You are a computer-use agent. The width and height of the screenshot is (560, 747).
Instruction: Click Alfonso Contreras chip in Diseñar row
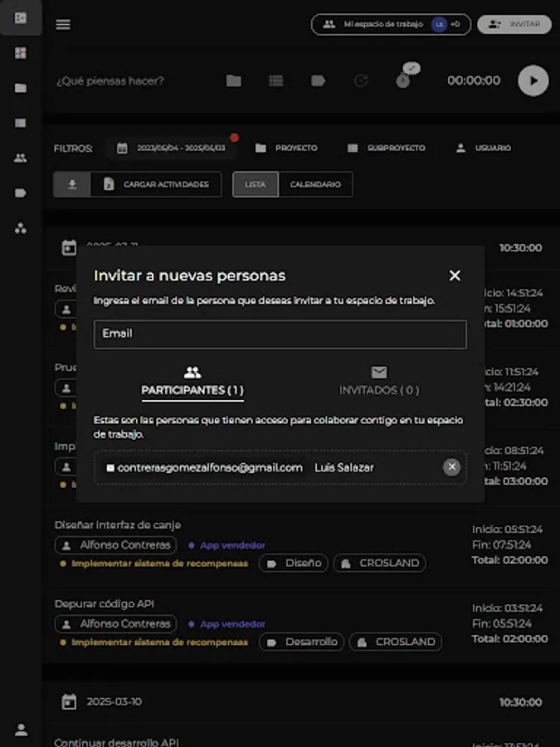coord(115,545)
